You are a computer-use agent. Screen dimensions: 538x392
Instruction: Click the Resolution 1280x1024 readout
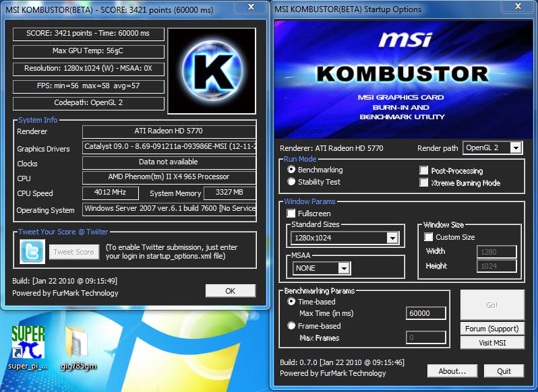(x=88, y=69)
